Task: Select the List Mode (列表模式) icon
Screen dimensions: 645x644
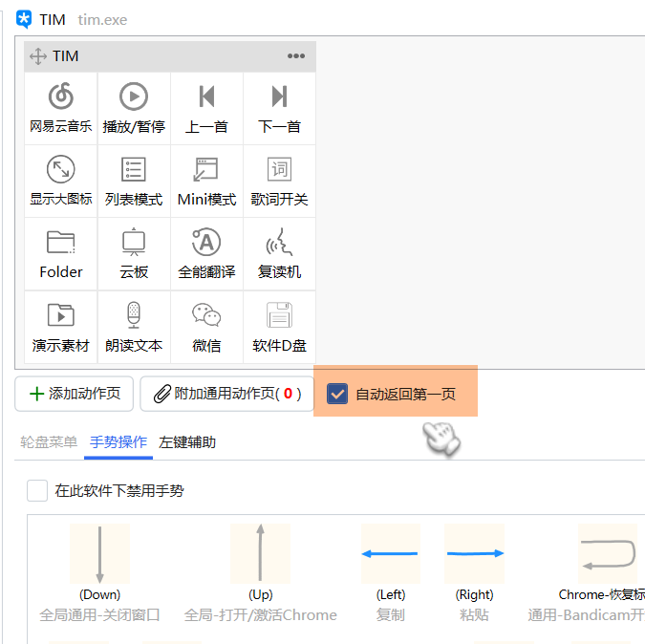Action: pyautogui.click(x=134, y=169)
